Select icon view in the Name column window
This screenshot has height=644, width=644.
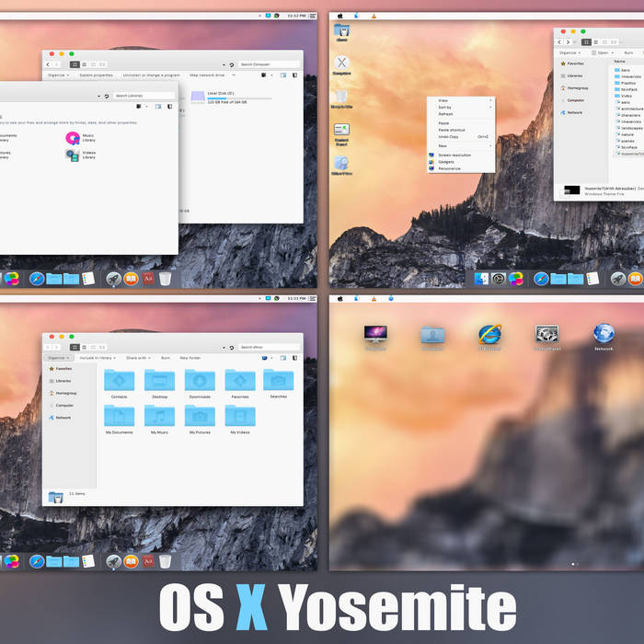tap(587, 42)
